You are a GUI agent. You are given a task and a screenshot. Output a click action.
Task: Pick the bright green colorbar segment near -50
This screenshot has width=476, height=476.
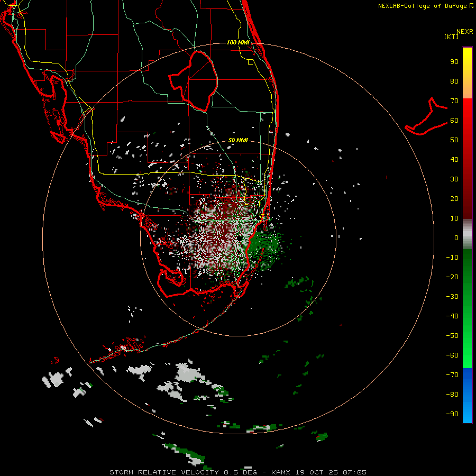[x=467, y=340]
